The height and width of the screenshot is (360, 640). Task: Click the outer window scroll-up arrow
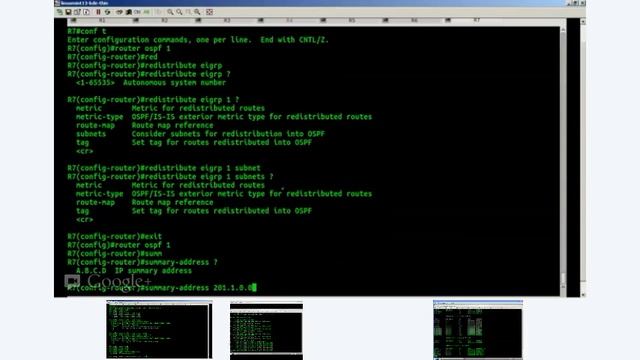(x=583, y=22)
